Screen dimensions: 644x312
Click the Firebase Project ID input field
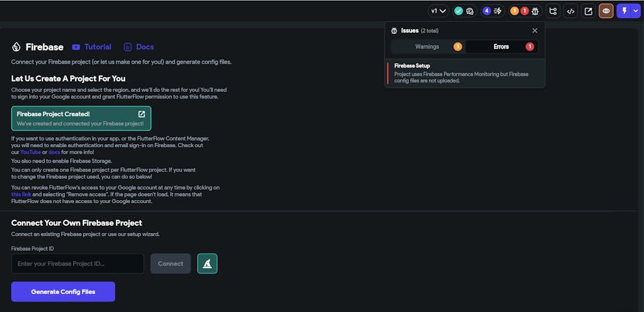coord(77,264)
